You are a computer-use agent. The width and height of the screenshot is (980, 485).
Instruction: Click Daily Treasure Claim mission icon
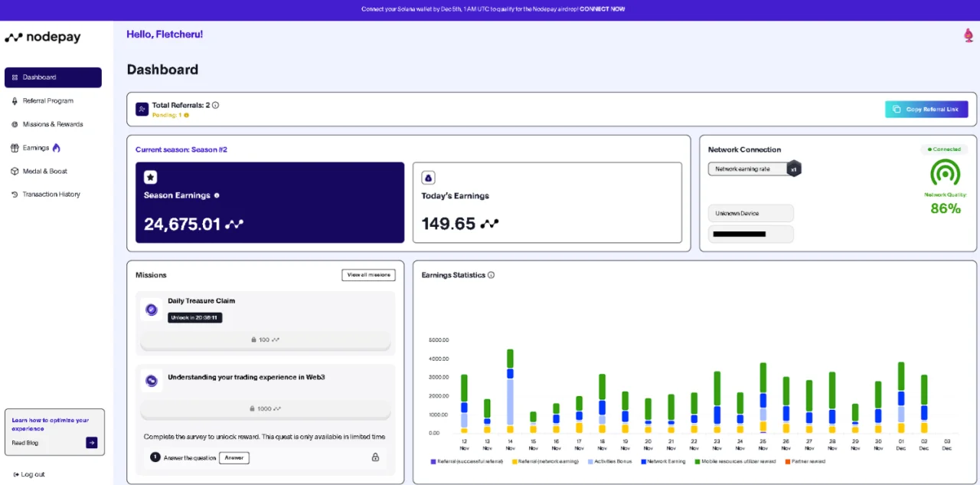pos(152,310)
